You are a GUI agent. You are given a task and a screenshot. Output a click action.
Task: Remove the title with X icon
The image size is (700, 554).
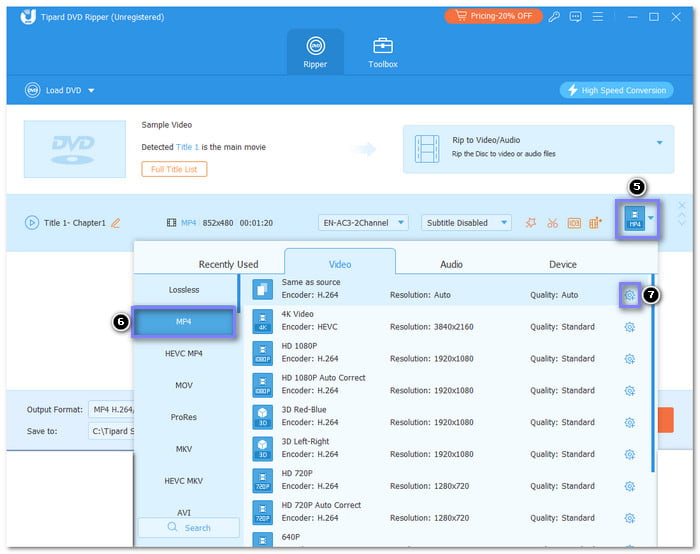coord(682,205)
